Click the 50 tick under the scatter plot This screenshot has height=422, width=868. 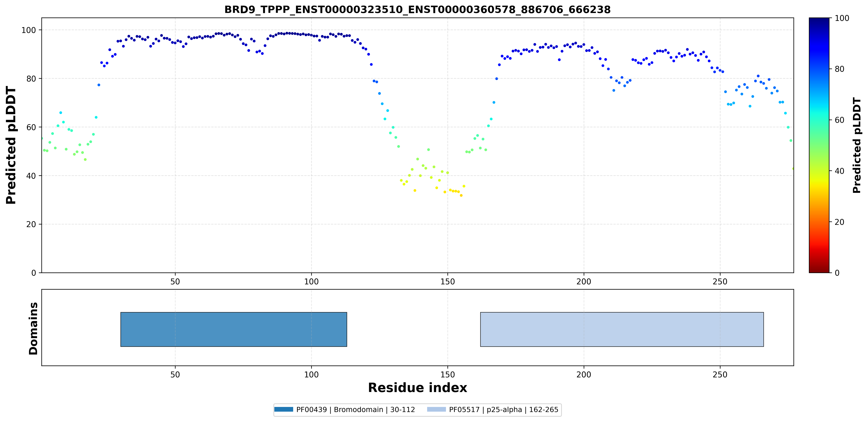click(175, 281)
